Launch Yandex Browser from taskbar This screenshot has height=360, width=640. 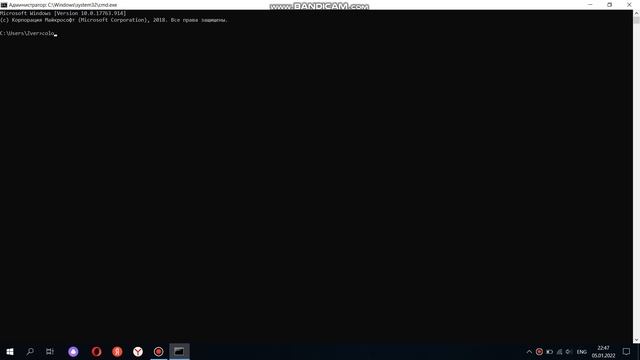coord(138,351)
